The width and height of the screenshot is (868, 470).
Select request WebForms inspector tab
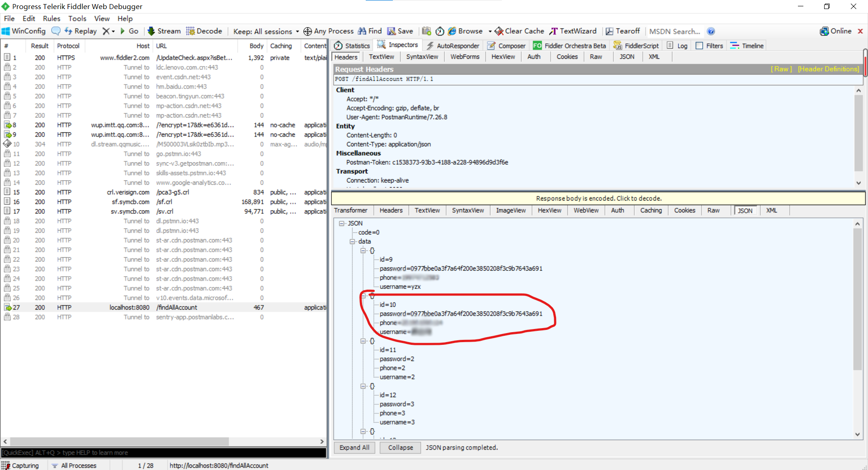[465, 57]
